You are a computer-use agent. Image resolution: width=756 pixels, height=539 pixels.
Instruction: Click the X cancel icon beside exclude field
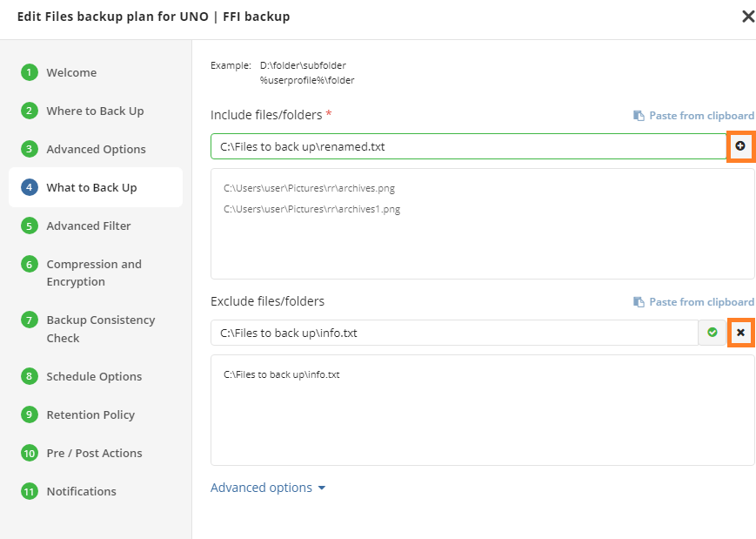click(x=740, y=333)
